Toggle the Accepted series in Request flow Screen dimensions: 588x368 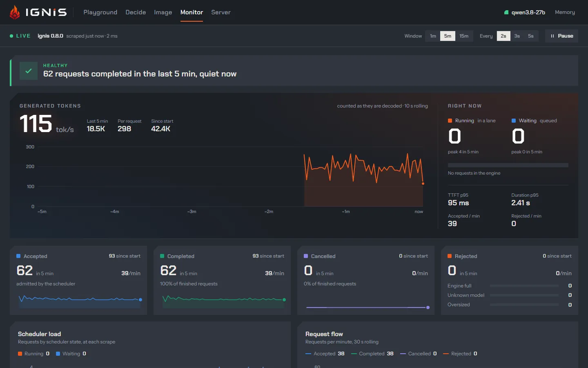325,354
